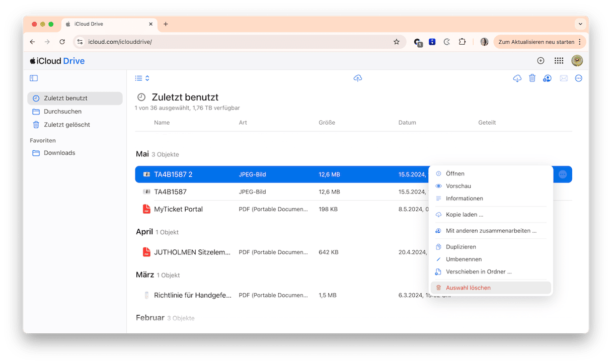This screenshot has width=612, height=364.
Task: Select the TA4B1587 2 file name
Action: (173, 174)
